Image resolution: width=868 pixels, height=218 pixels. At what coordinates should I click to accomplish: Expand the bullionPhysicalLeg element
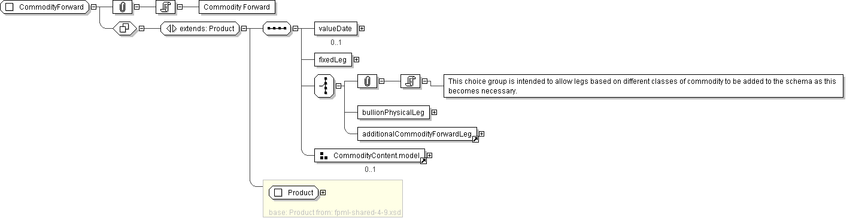pos(434,112)
